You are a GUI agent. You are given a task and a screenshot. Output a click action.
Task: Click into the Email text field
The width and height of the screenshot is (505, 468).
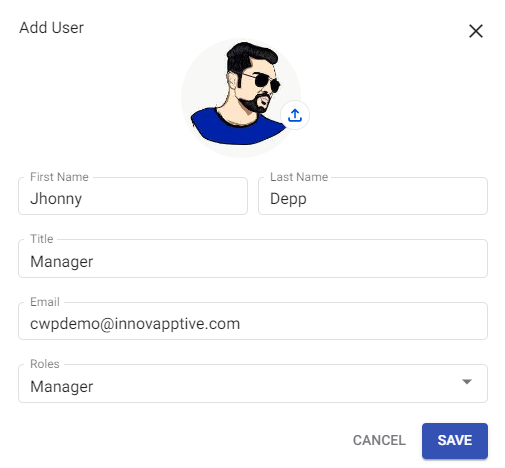253,321
